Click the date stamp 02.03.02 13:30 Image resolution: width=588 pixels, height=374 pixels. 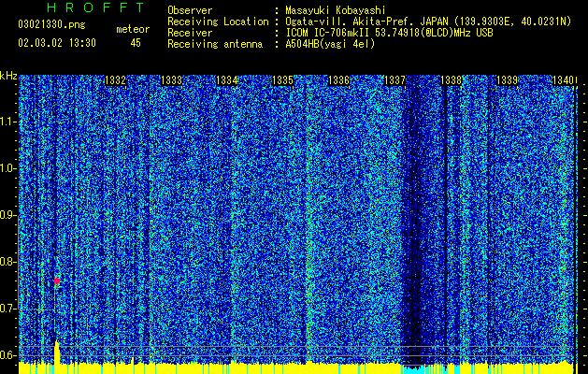(x=57, y=43)
